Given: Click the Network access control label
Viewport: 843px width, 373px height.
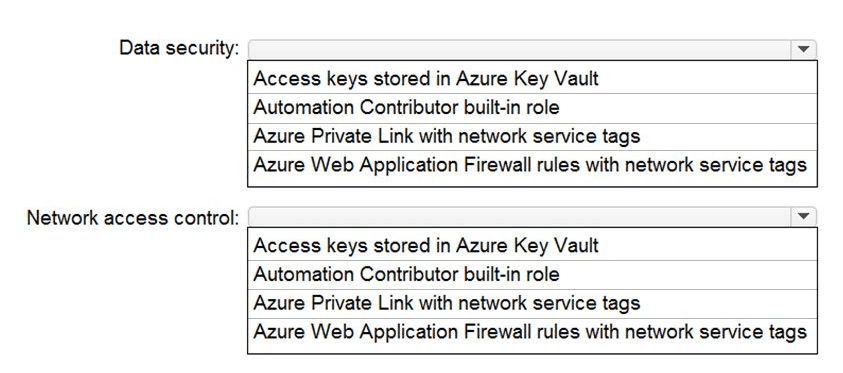Looking at the screenshot, I should [x=133, y=218].
